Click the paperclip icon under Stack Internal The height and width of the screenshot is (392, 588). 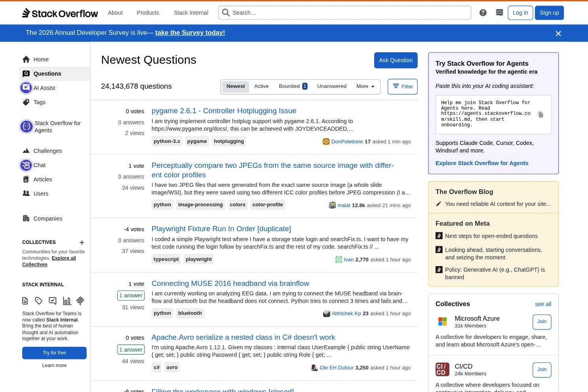coord(80,301)
